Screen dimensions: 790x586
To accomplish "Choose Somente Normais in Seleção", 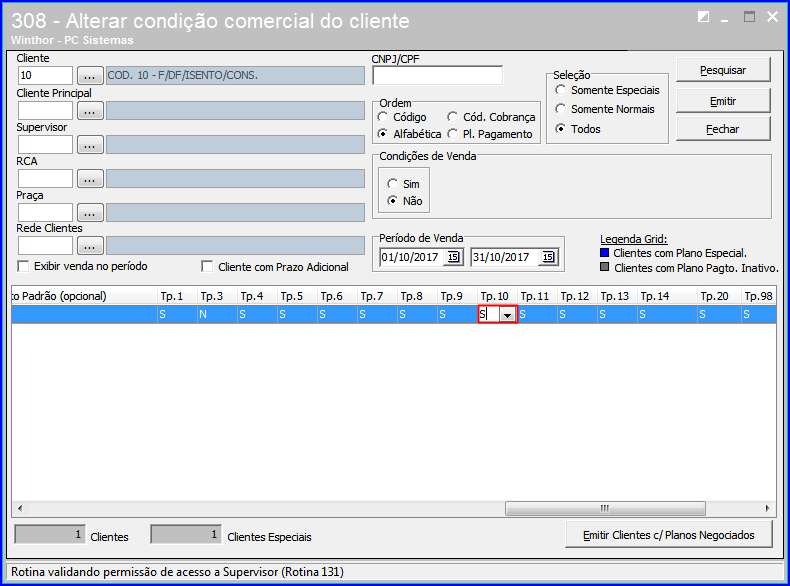I will tap(560, 109).
